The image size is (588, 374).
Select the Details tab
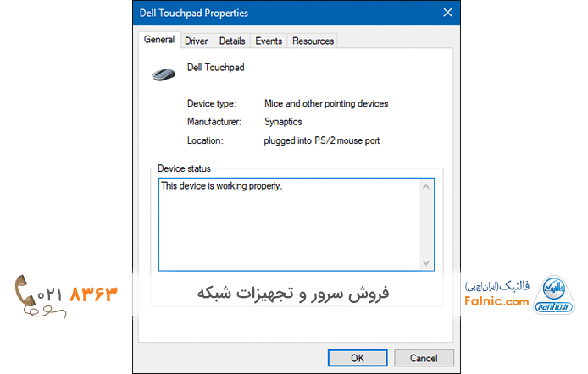(x=231, y=41)
